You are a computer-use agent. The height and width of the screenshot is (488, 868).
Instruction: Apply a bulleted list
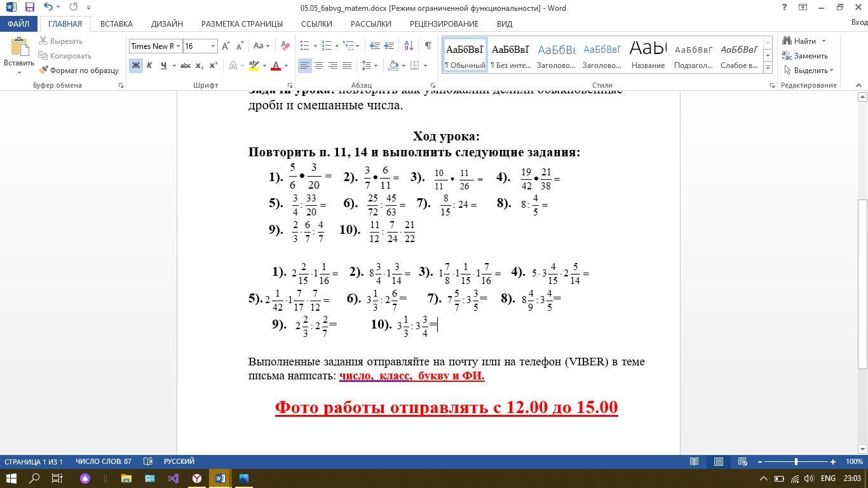pyautogui.click(x=304, y=46)
